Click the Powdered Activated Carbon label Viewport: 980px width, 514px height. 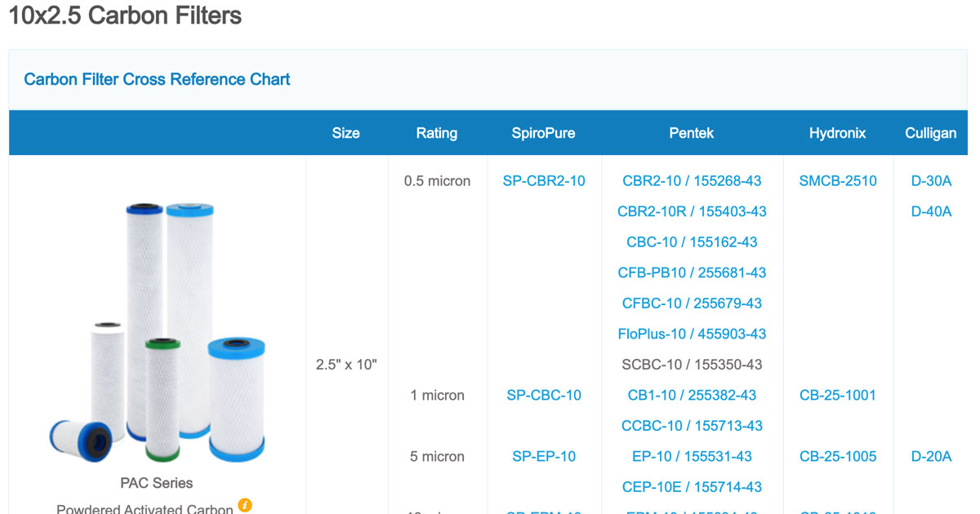click(145, 508)
